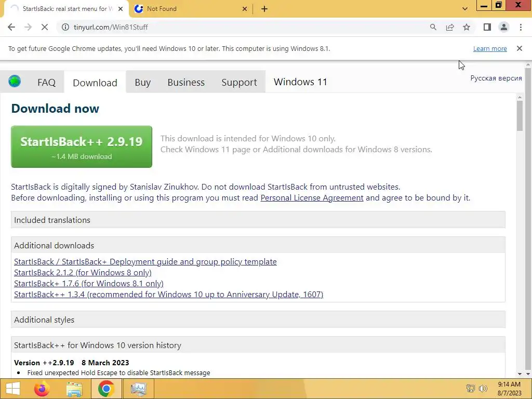Click the Fixed unexpected Hold Escape bullet text
Image resolution: width=532 pixels, height=399 pixels.
(x=119, y=373)
